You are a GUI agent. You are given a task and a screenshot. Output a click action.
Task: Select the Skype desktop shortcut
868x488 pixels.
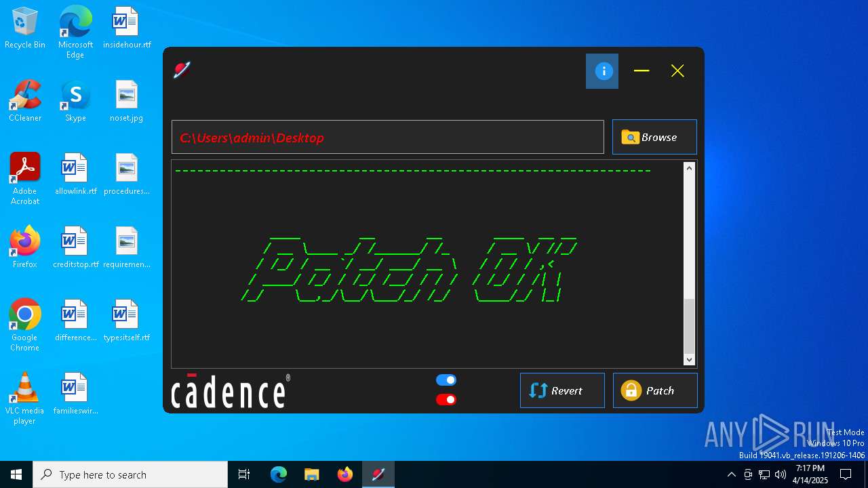[x=75, y=102]
